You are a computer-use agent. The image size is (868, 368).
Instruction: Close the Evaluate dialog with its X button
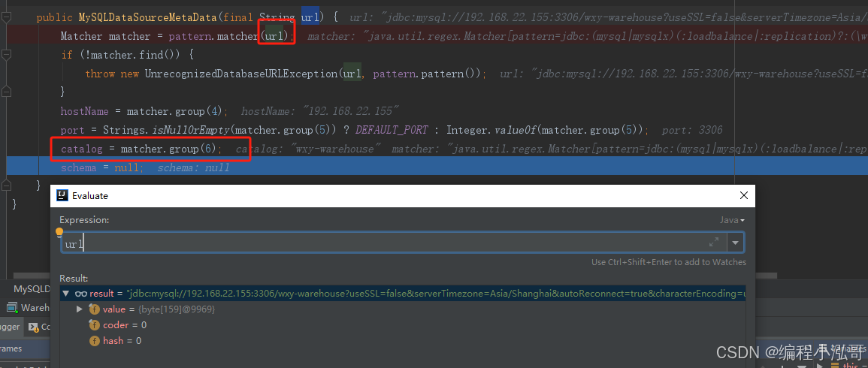[x=743, y=195]
